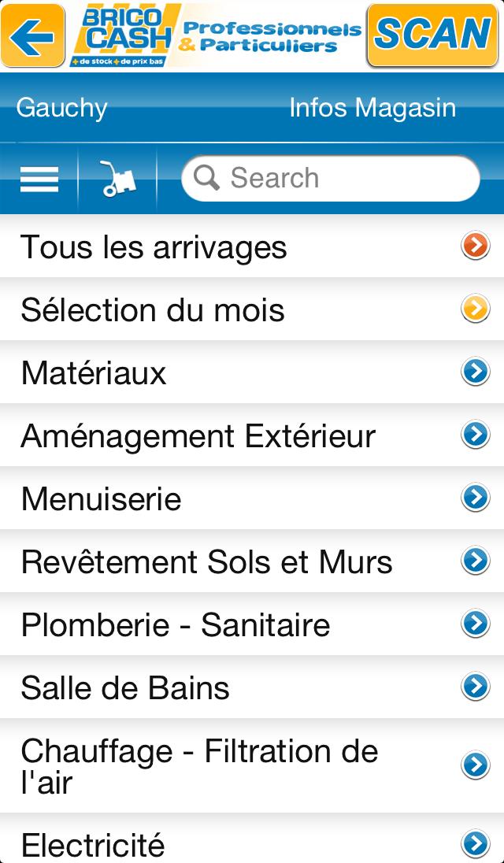Tap the orange arrow for Tous les arrivages
This screenshot has width=504, height=863.
475,246
